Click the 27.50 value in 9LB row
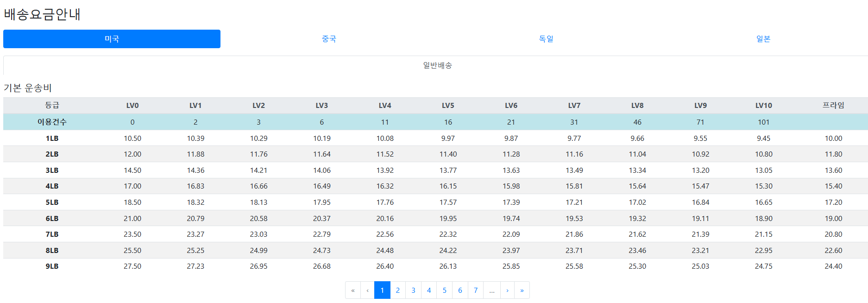Viewport: 868px width, 303px height. tap(132, 266)
